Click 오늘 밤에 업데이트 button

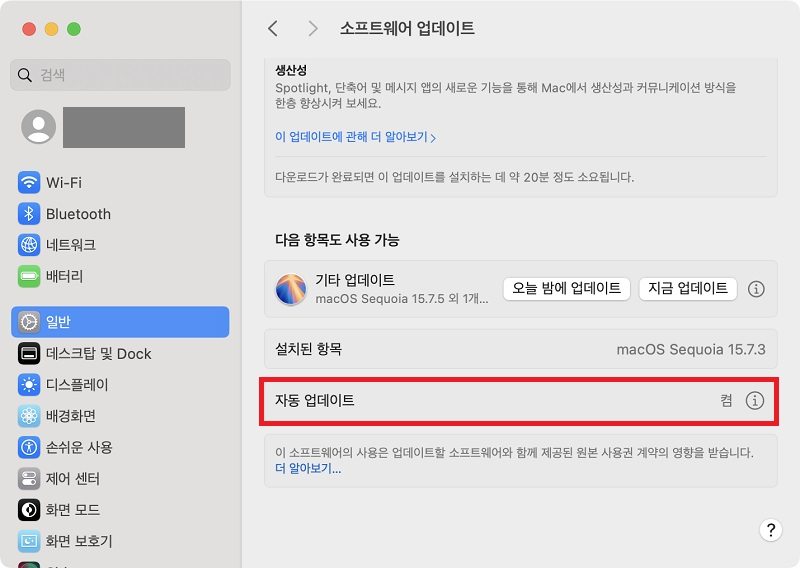(x=566, y=288)
